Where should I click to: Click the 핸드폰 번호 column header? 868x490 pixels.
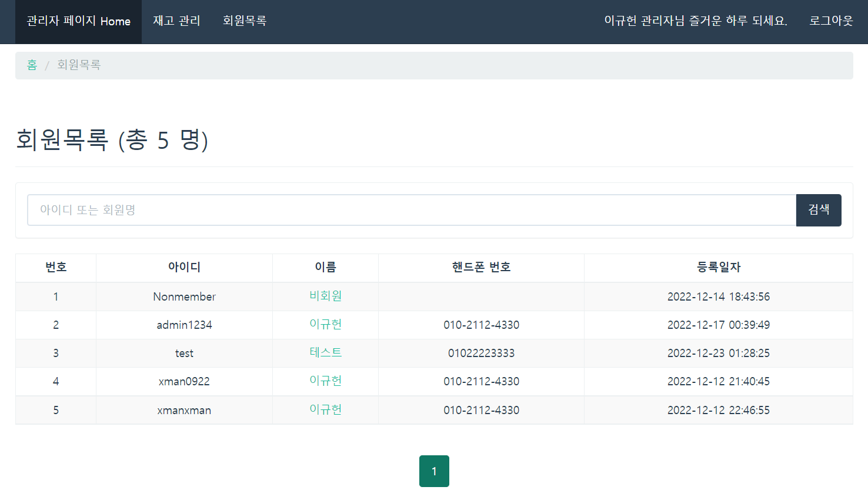tap(480, 268)
